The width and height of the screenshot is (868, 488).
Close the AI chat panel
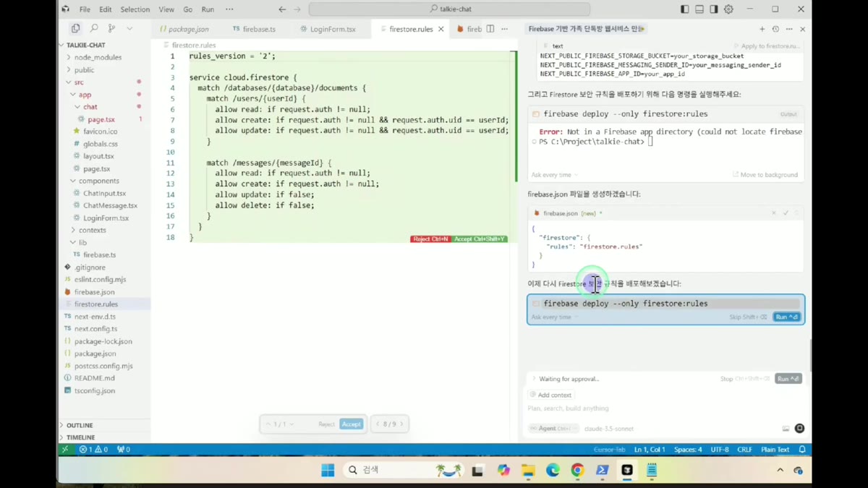point(803,29)
